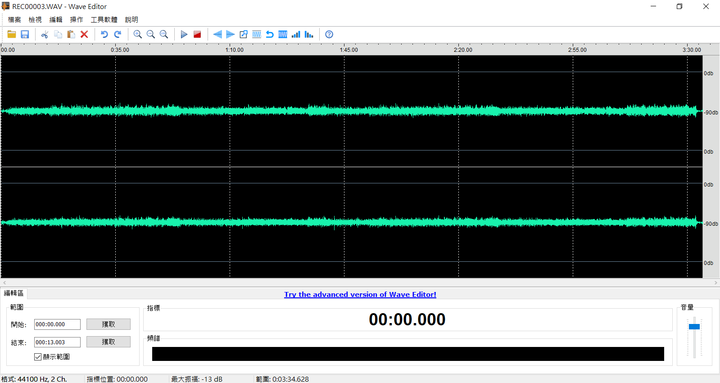Click the '-13 dB' max amplitude status text
This screenshot has height=383, width=720.
pyautogui.click(x=211, y=379)
